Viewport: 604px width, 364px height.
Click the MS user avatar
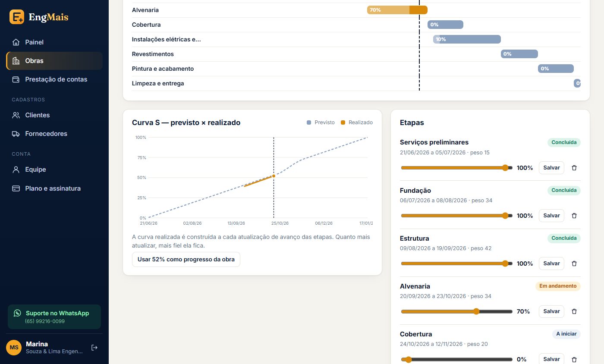(x=14, y=348)
